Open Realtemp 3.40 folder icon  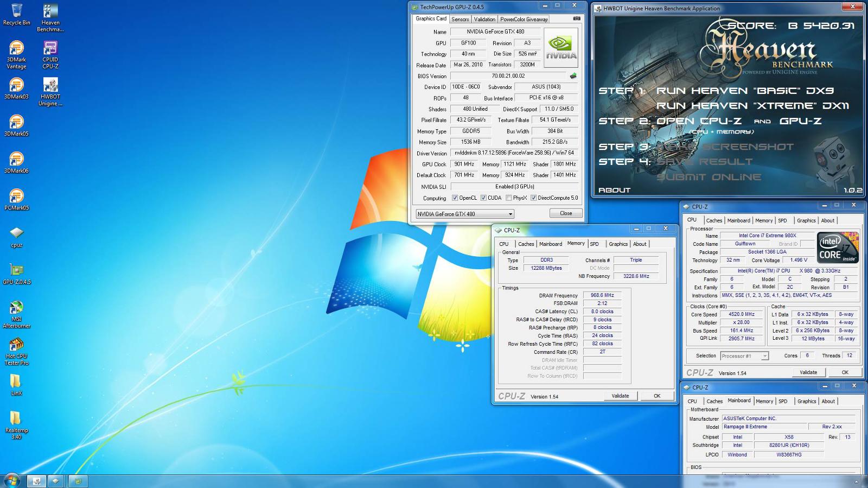point(16,425)
